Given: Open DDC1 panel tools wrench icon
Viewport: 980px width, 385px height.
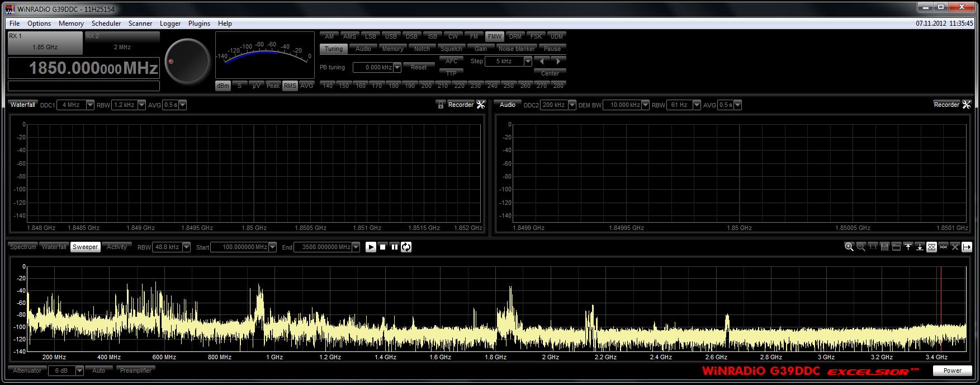Looking at the screenshot, I should point(480,105).
